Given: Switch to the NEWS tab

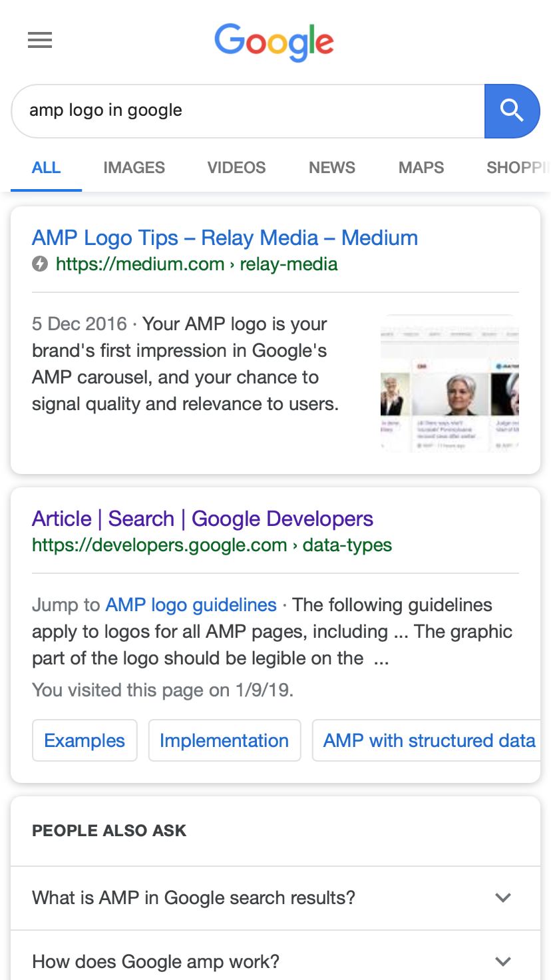Looking at the screenshot, I should 332,168.
